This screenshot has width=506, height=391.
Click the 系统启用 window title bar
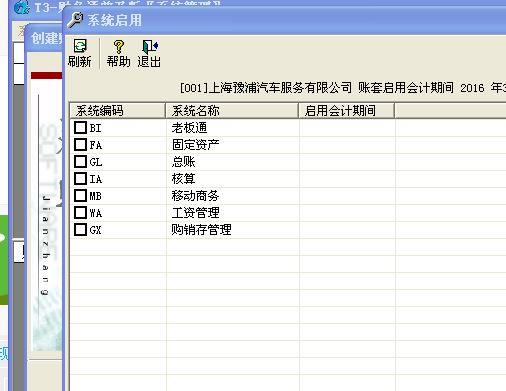tap(285, 20)
